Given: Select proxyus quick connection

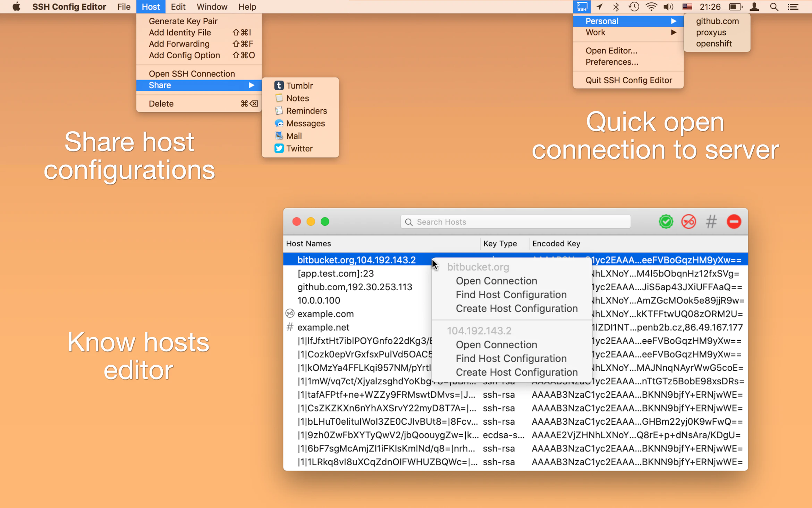Looking at the screenshot, I should pyautogui.click(x=717, y=32).
